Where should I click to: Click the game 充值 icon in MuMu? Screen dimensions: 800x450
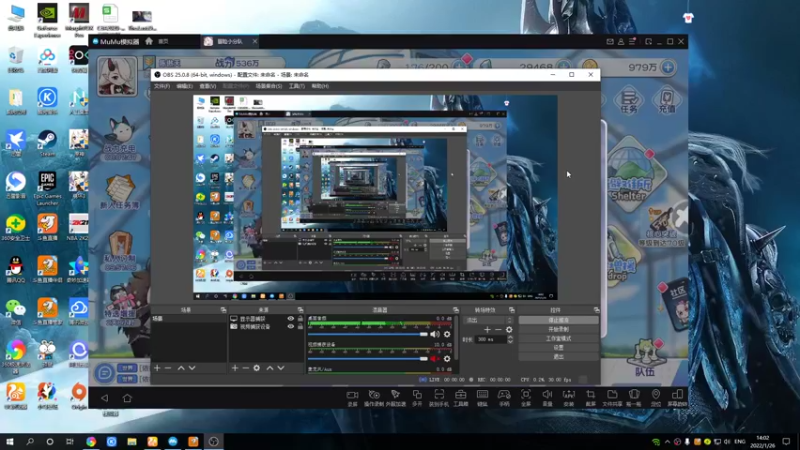pyautogui.click(x=667, y=99)
